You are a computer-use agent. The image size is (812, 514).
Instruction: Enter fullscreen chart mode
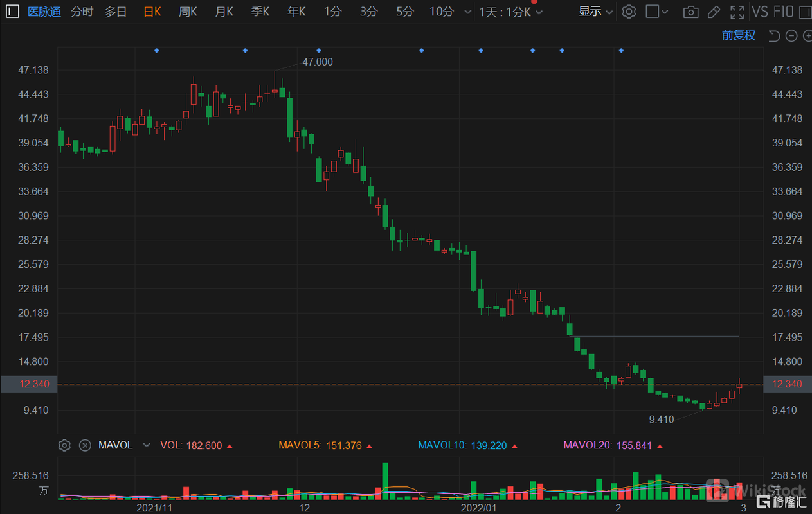click(x=737, y=12)
